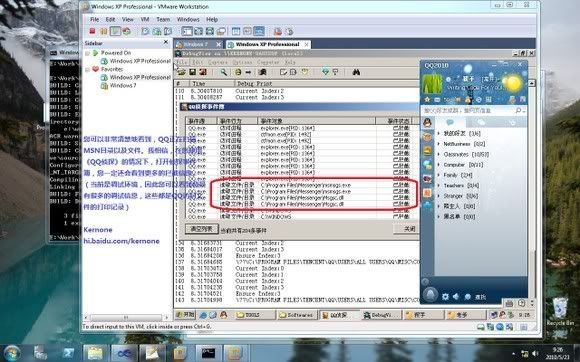Click the Visual Studio icon on Windows 7 taskbar

pyautogui.click(x=125, y=353)
